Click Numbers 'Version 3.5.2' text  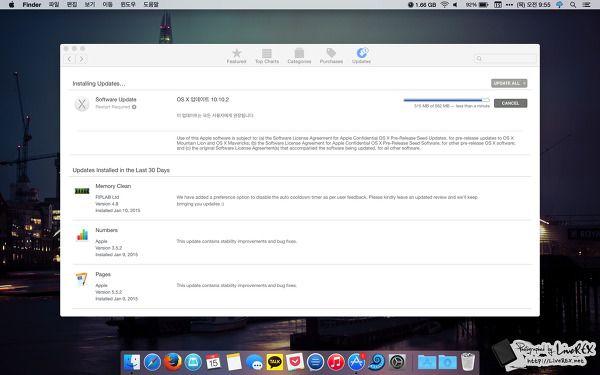[x=108, y=248]
